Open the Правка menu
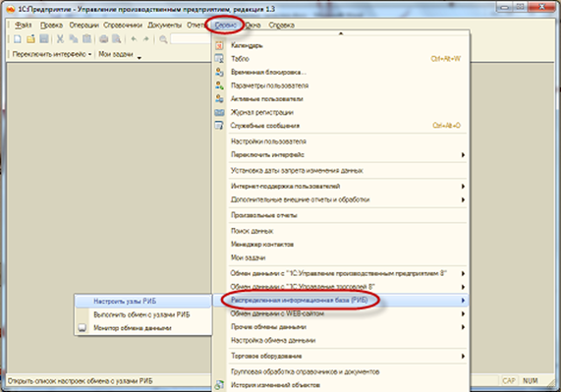 tap(51, 25)
